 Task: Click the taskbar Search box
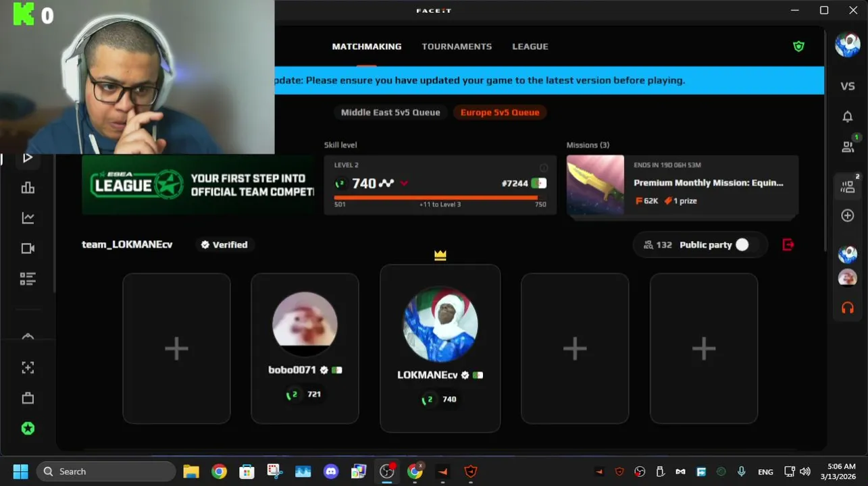click(105, 471)
